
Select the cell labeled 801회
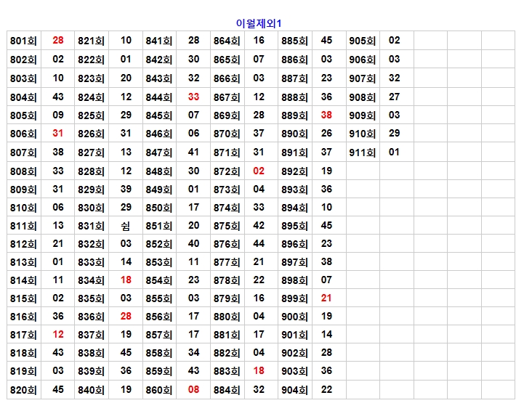point(23,41)
